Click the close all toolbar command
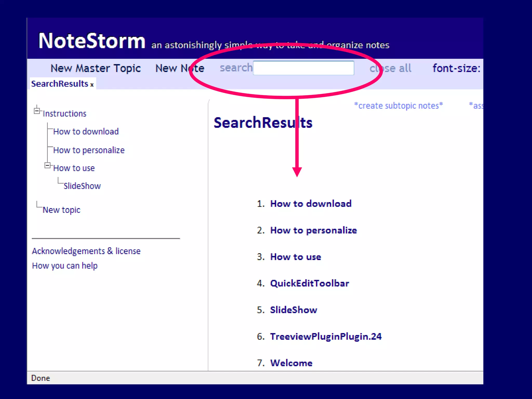 click(x=390, y=68)
